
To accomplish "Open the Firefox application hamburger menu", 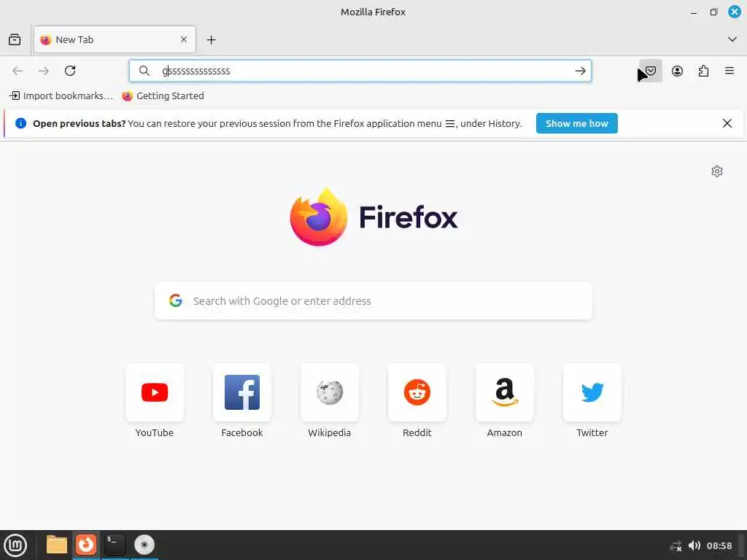I will click(729, 71).
